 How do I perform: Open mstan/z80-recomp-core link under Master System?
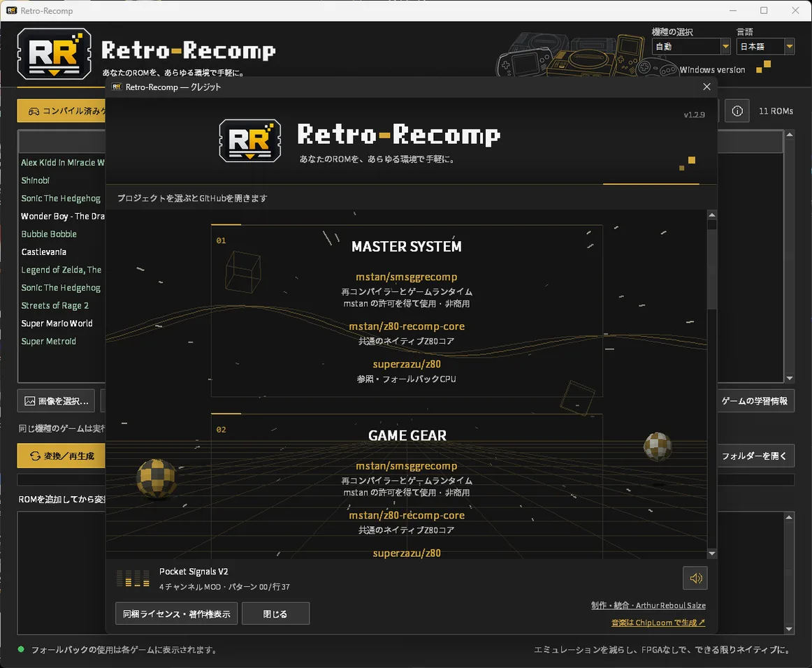pos(407,326)
